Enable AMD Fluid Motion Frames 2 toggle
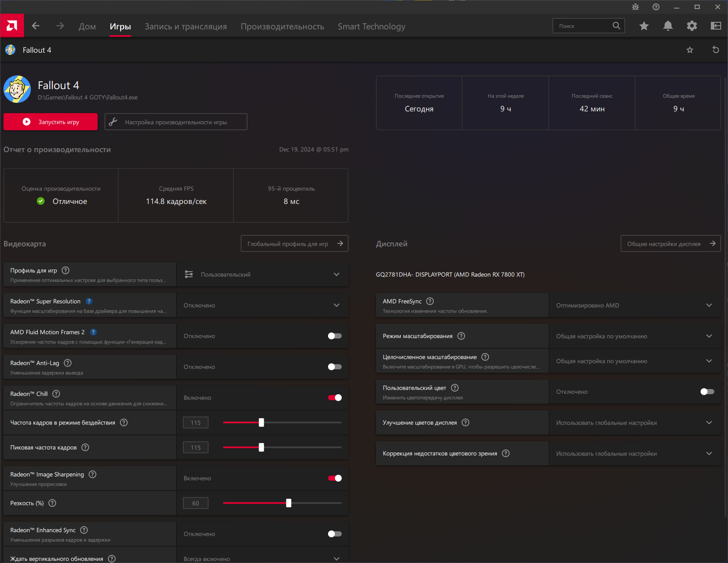 coord(335,336)
